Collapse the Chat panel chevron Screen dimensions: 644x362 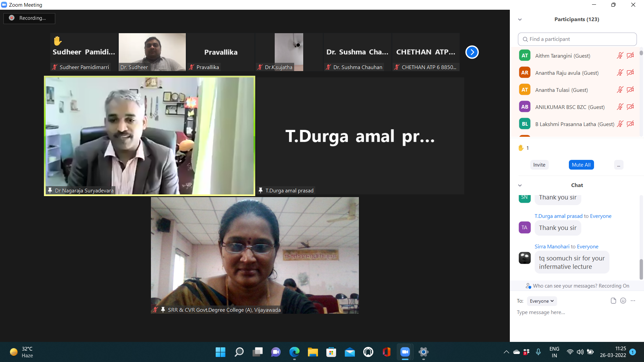click(520, 185)
